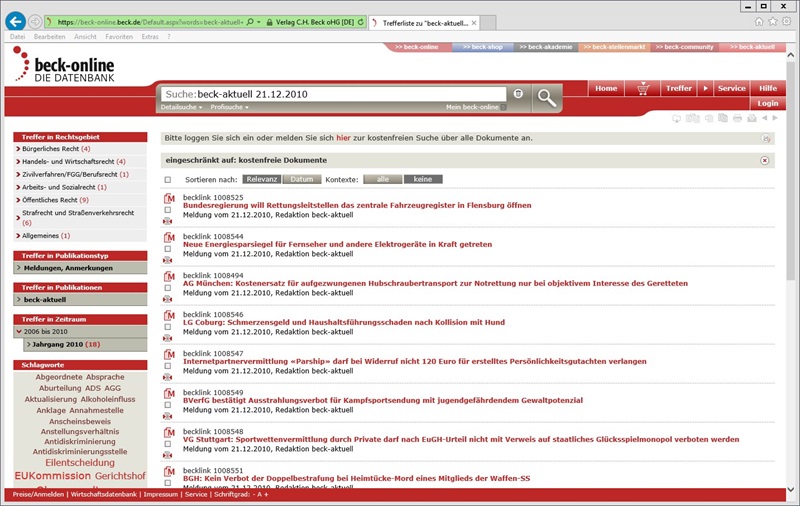Click the M document icon for becklink 1008525
Viewport: 800px width, 506px height.
(169, 198)
